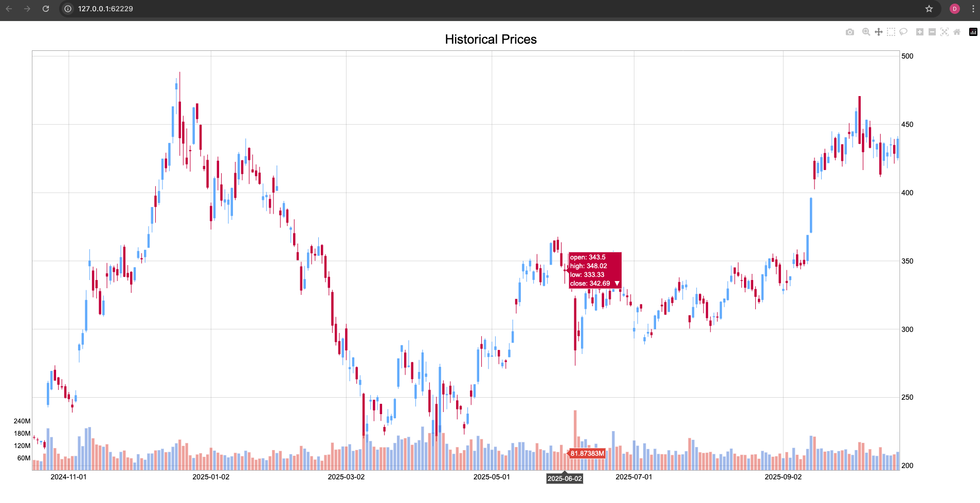980x503 pixels.
Task: Click the Historical Prices chart title
Action: click(491, 40)
